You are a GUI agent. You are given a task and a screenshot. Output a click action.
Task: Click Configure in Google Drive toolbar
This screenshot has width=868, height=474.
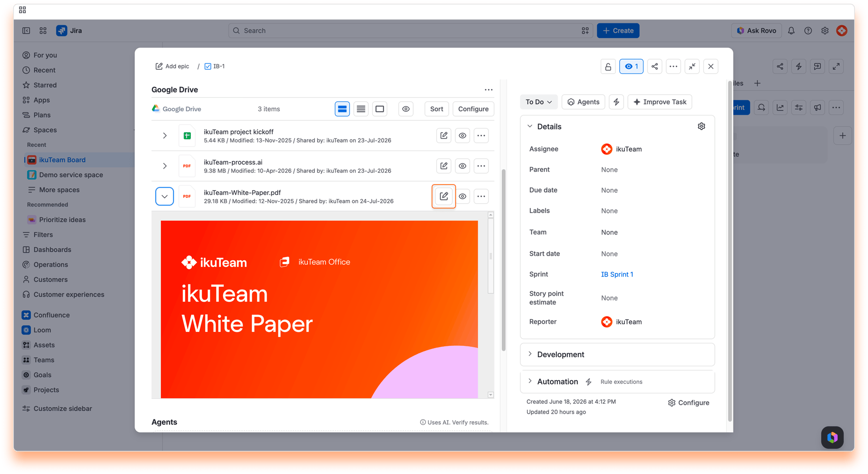473,109
